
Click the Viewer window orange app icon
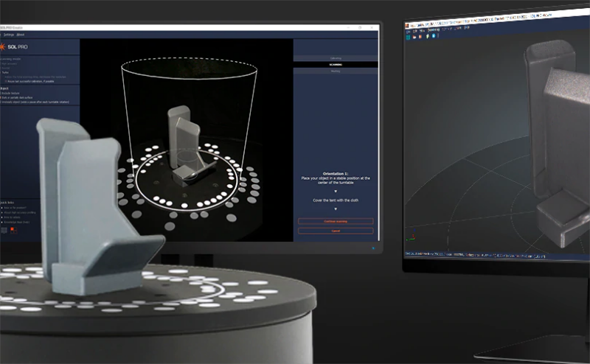pyautogui.click(x=407, y=26)
